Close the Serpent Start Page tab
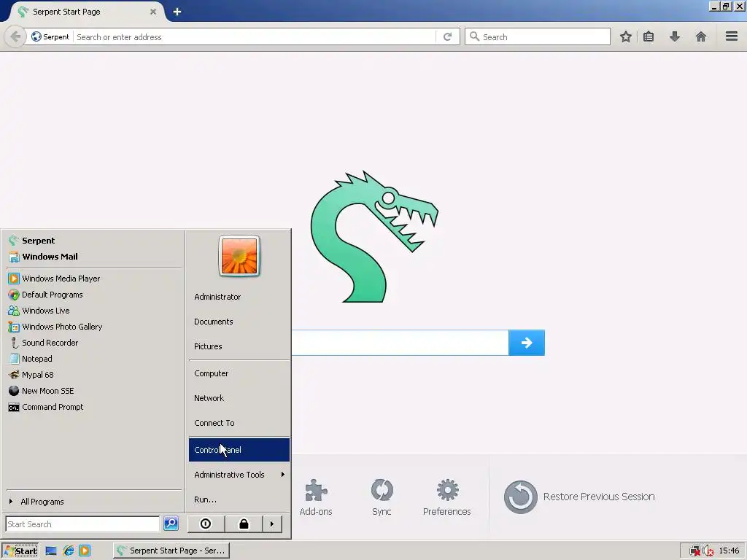 coord(153,12)
